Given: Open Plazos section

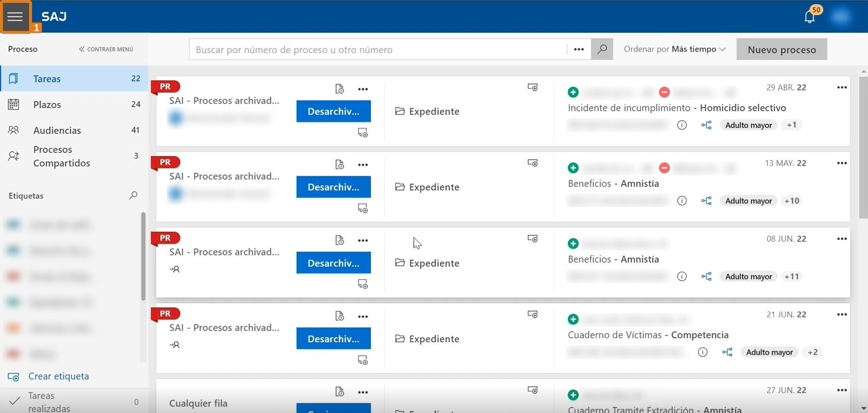Looking at the screenshot, I should point(74,105).
